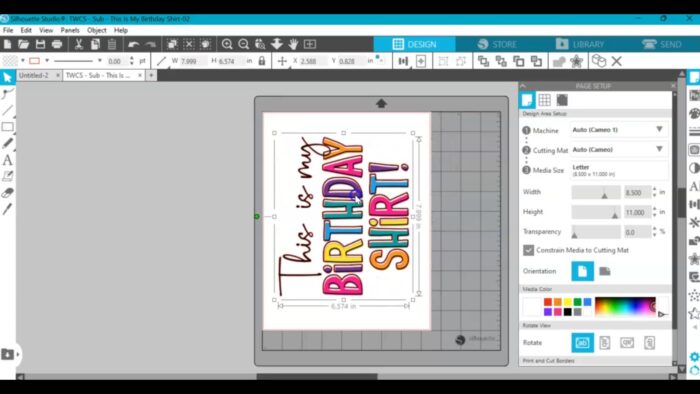Save the document with disk icon

click(40, 44)
